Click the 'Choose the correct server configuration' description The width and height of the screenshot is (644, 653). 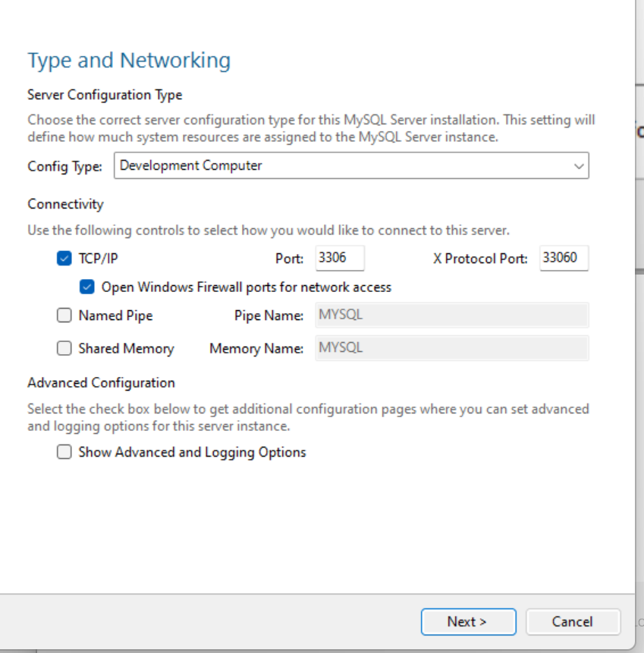click(311, 128)
